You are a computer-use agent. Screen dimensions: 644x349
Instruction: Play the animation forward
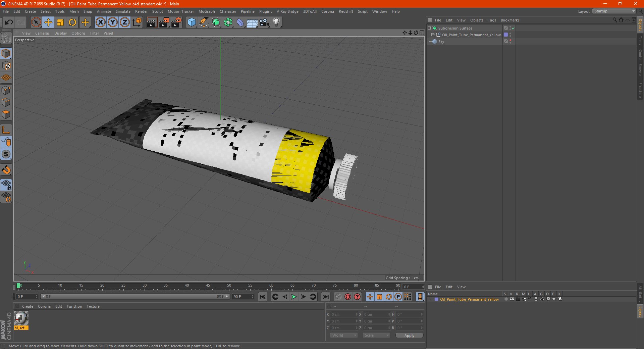coord(294,297)
